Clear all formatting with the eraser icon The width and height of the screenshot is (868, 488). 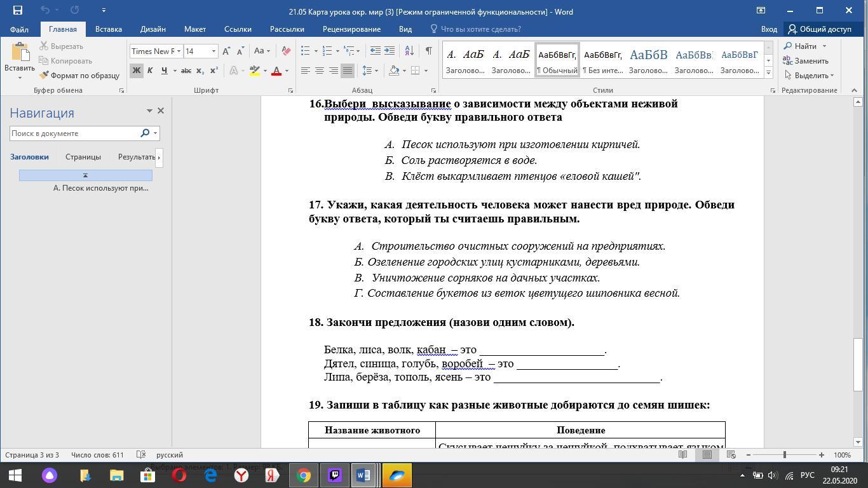(286, 51)
